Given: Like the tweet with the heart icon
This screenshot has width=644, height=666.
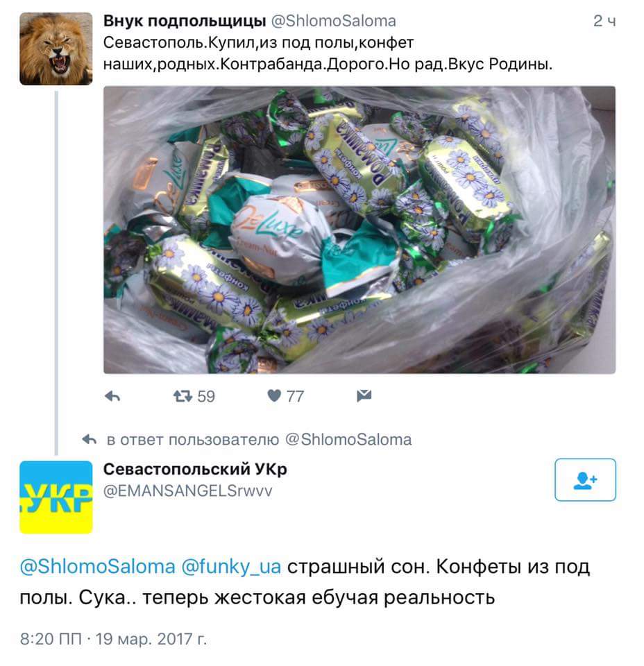Looking at the screenshot, I should (x=274, y=396).
